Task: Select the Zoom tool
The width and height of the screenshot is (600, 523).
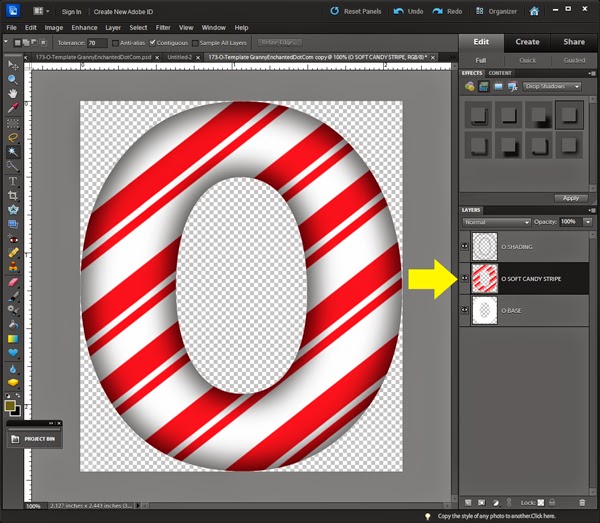Action: point(13,80)
